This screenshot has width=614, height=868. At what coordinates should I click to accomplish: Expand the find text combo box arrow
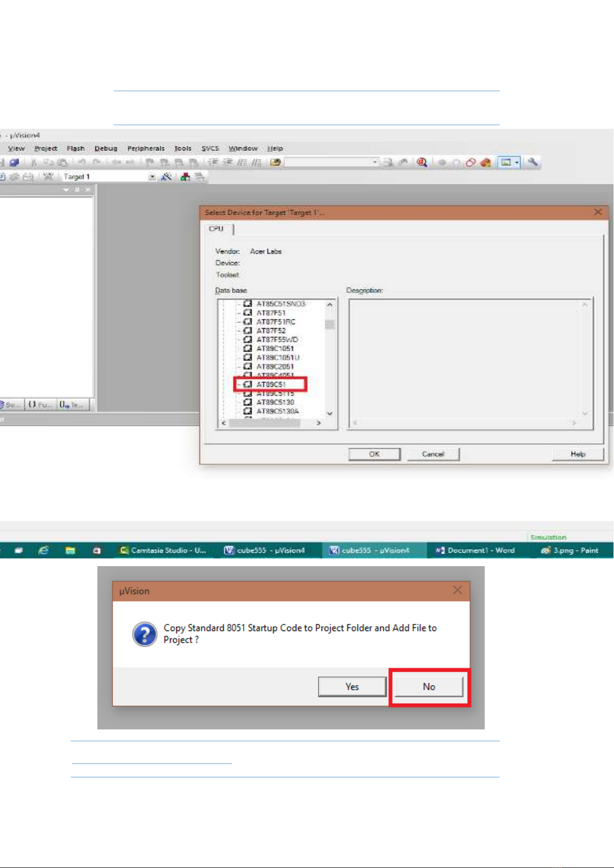click(375, 163)
